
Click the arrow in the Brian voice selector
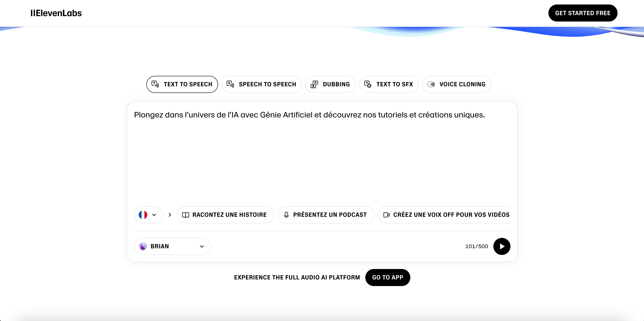202,246
